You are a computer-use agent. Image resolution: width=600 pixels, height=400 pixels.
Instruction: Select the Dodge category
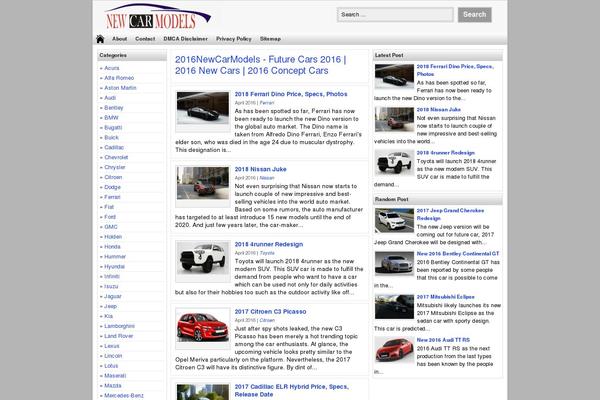pos(112,187)
